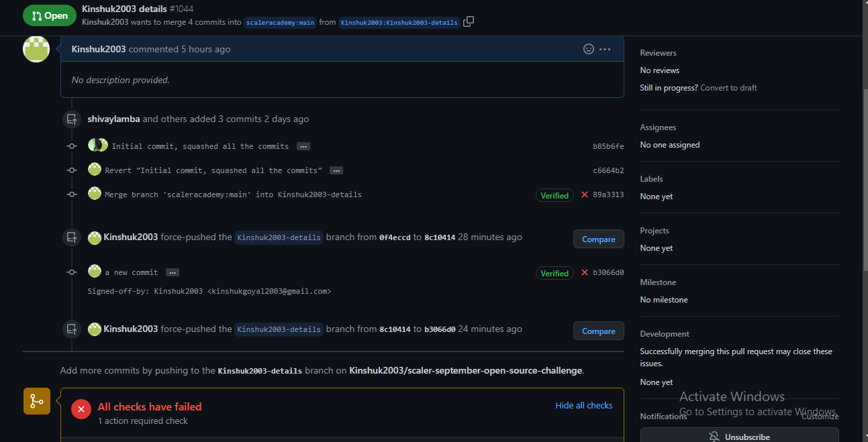Click the Customize notifications link

click(x=820, y=417)
